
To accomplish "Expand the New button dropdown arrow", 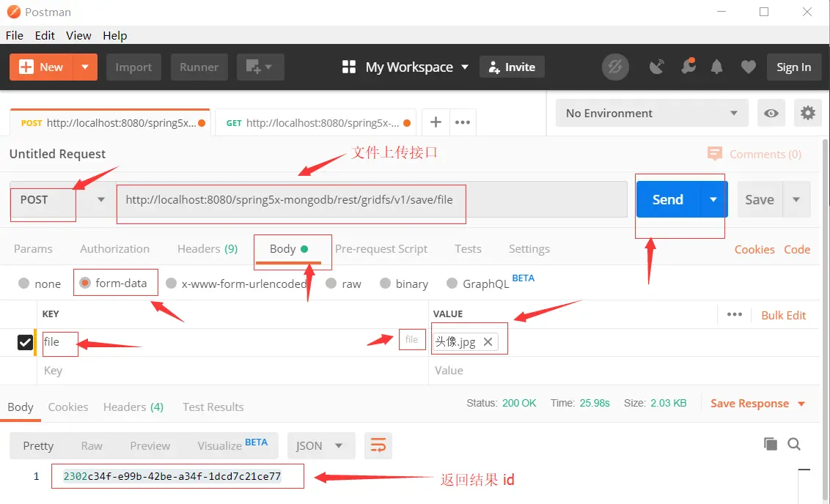I will pyautogui.click(x=85, y=67).
